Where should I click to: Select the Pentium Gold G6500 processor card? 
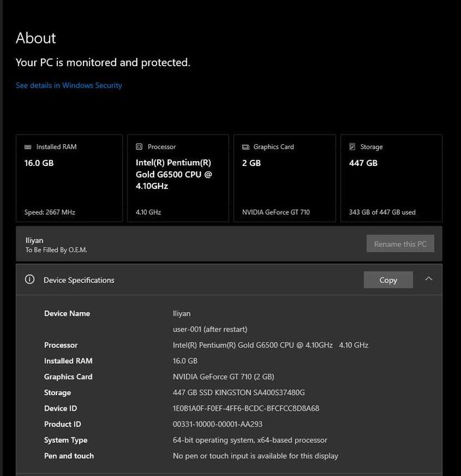coord(177,178)
